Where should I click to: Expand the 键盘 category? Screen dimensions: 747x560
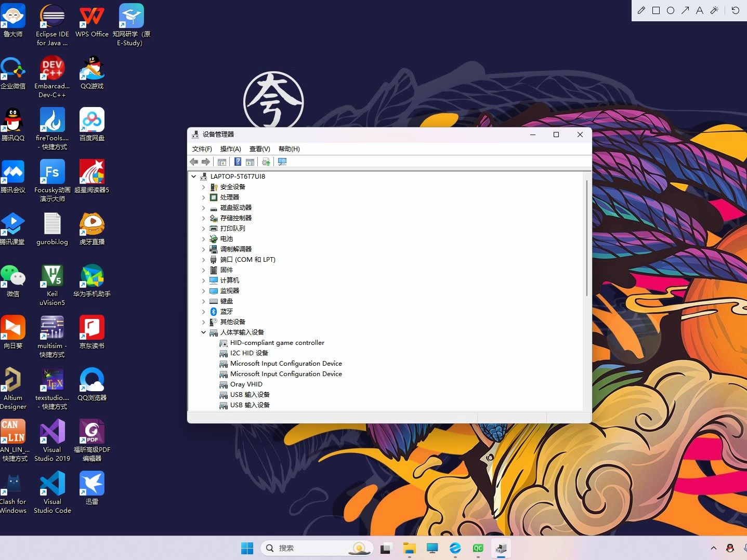click(x=203, y=301)
